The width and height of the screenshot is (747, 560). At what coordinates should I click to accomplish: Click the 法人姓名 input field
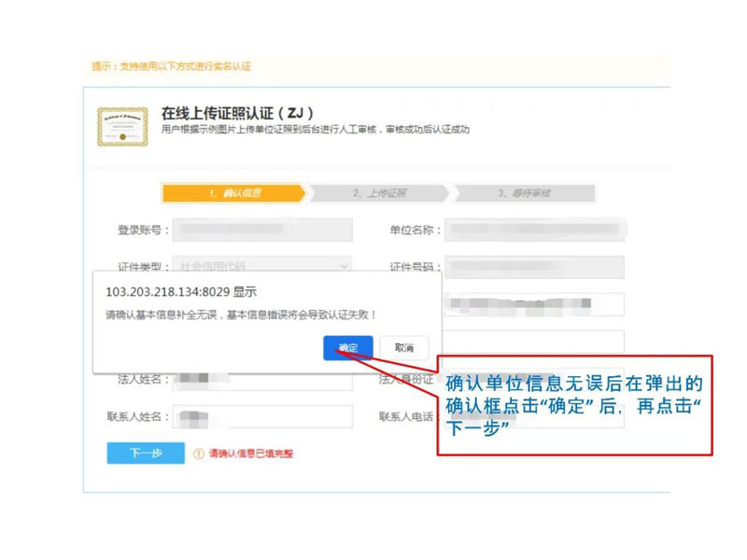[x=261, y=380]
